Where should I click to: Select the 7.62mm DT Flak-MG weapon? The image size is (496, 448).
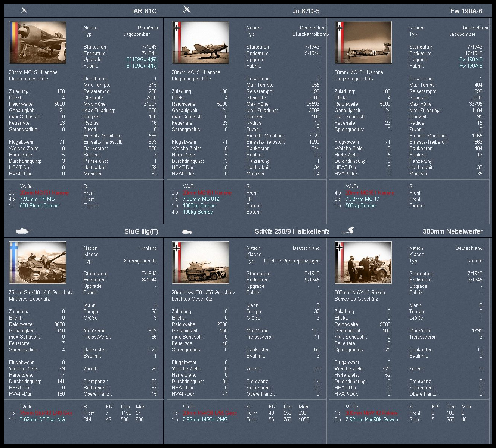pyautogui.click(x=43, y=420)
